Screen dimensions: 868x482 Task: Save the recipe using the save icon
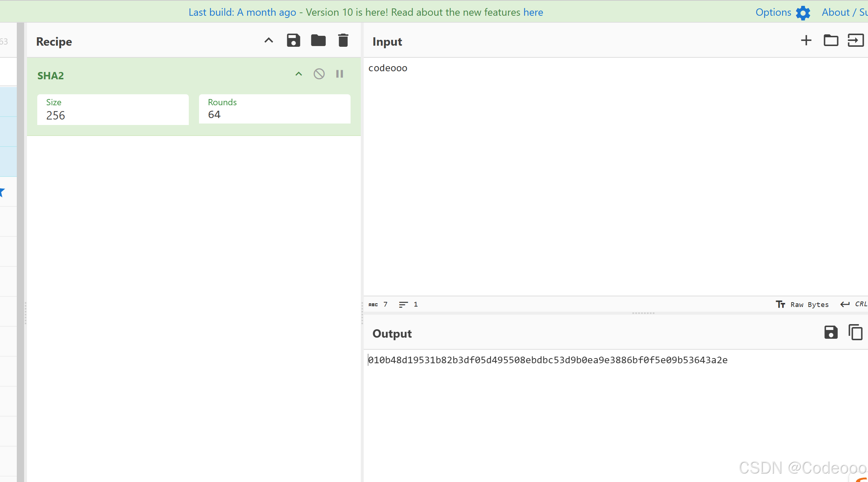(293, 41)
